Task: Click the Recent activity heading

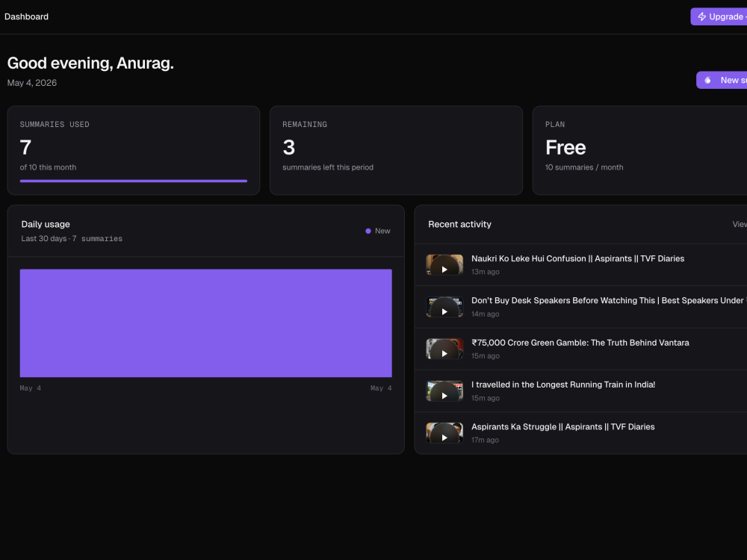Action: [459, 224]
